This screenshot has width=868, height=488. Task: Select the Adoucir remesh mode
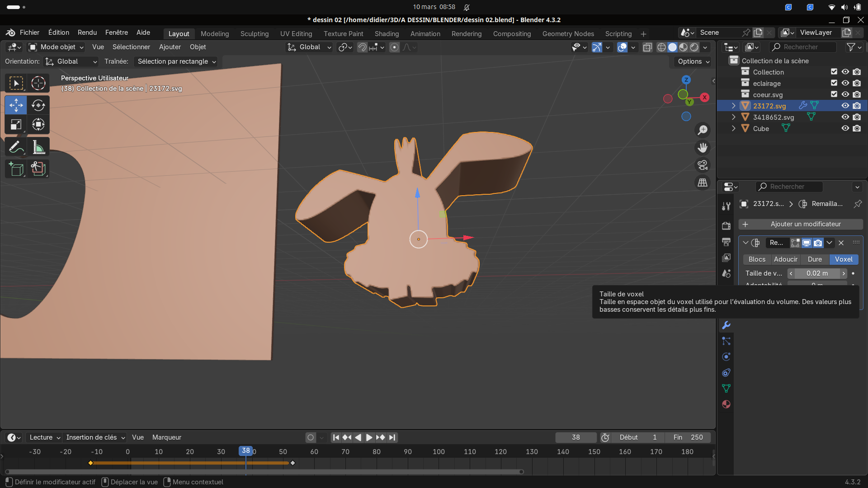[x=785, y=259]
